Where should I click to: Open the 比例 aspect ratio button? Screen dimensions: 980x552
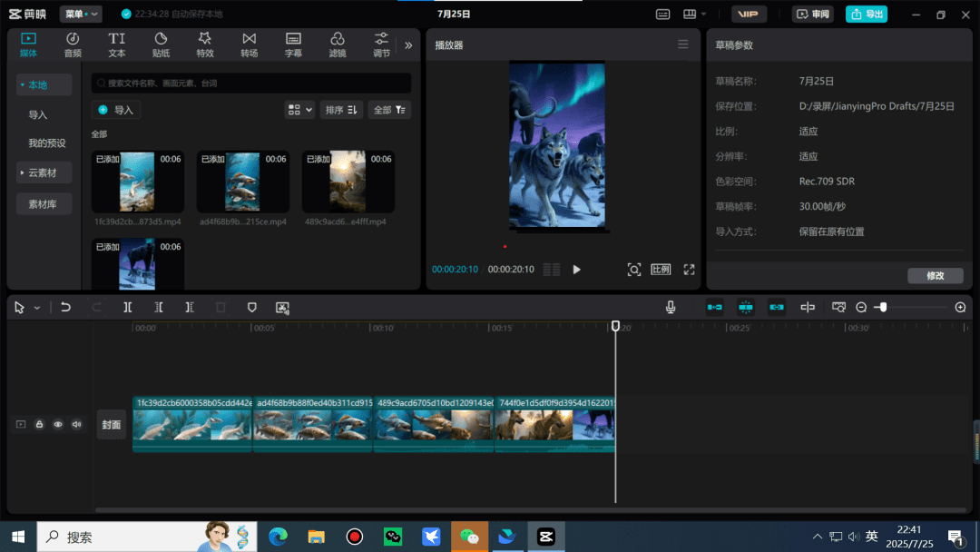pos(661,270)
